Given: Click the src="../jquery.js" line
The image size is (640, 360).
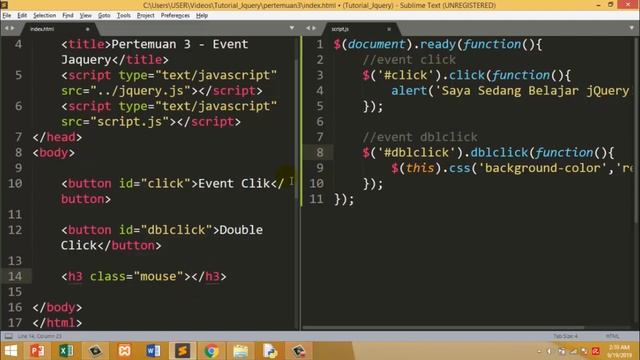Looking at the screenshot, I should point(162,91).
